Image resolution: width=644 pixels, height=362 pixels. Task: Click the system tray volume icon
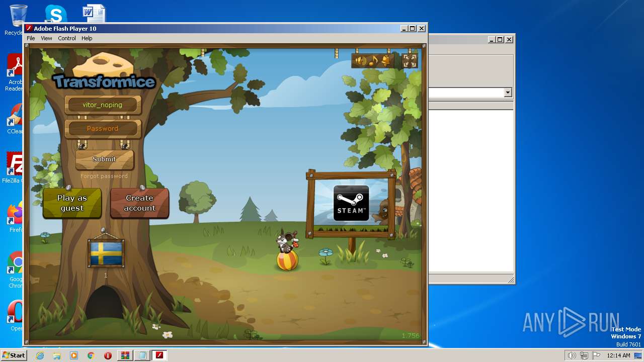572,355
